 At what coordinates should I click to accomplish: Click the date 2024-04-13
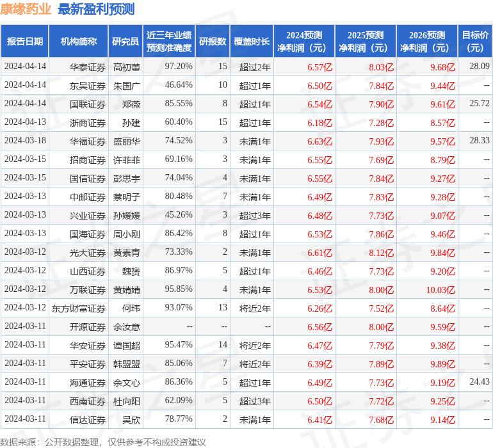[x=25, y=122]
